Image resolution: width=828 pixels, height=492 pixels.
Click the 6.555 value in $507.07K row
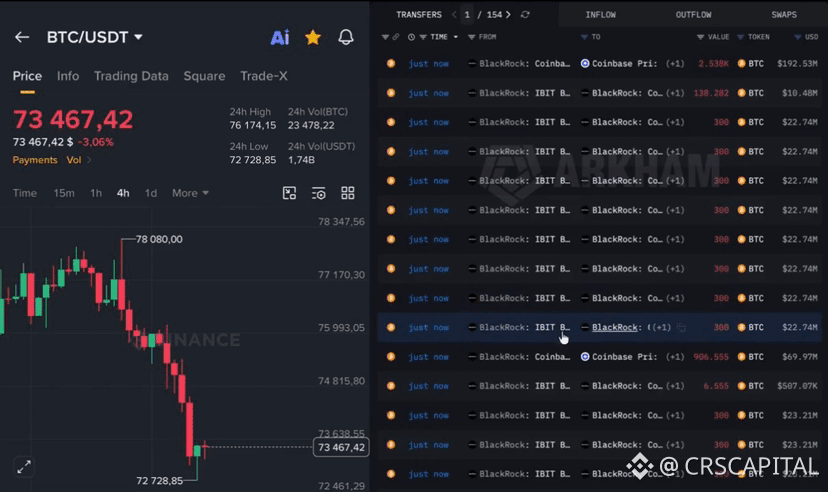point(716,386)
